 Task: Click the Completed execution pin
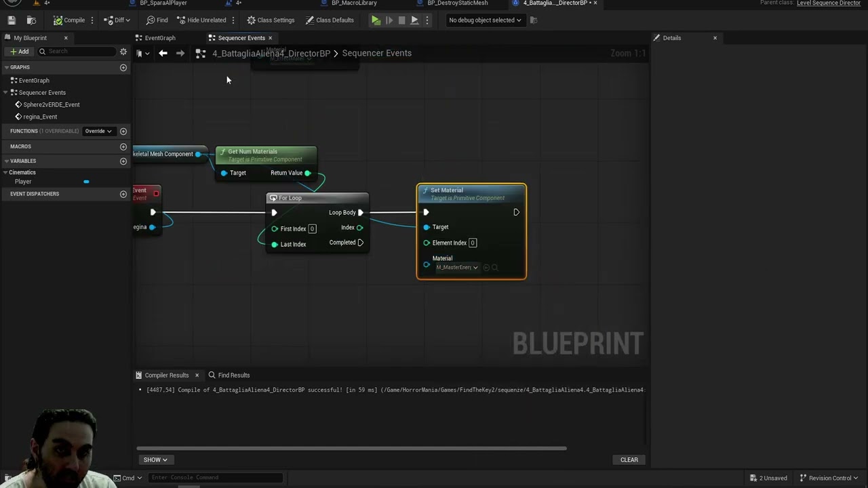tap(361, 243)
